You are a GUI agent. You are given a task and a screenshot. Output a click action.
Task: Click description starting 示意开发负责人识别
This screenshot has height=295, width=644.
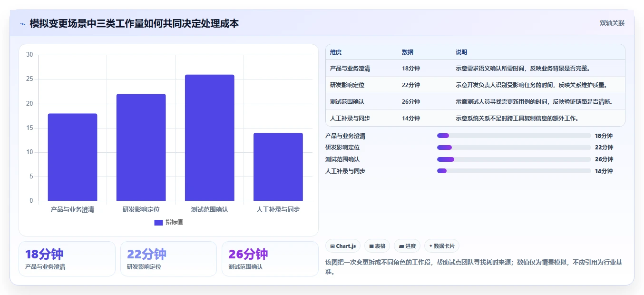[x=533, y=85]
